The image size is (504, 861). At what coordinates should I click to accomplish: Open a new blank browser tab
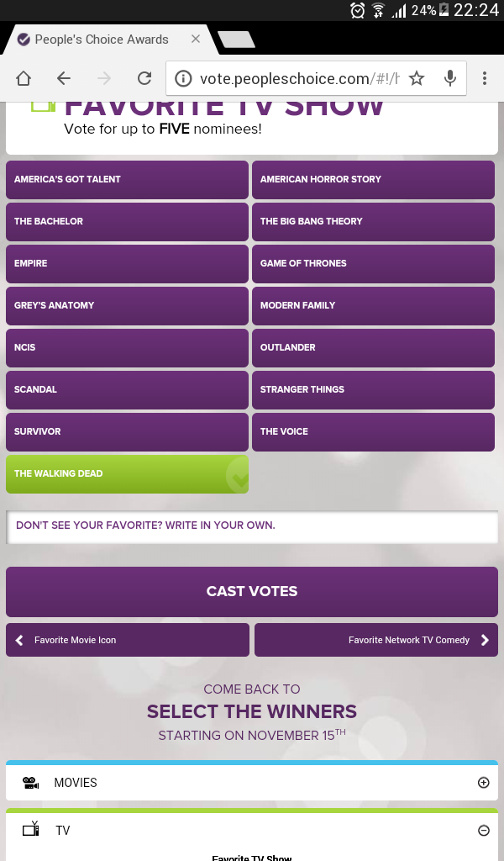(236, 40)
